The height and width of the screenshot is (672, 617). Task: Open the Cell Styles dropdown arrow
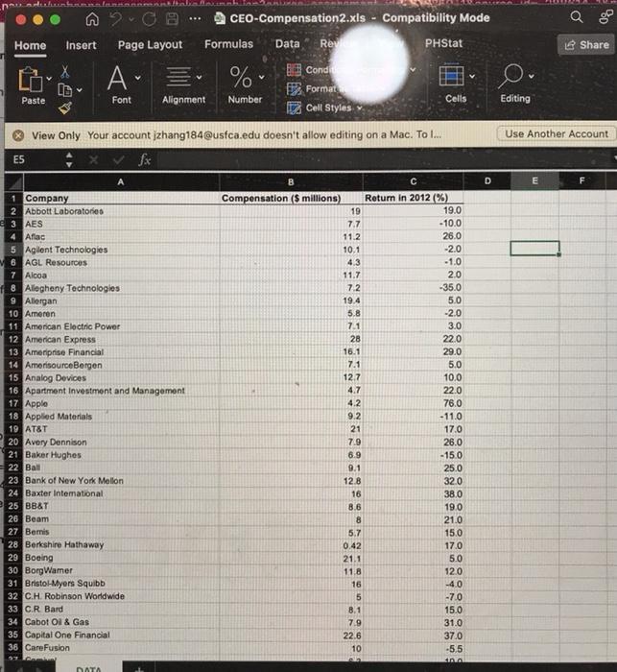point(360,108)
